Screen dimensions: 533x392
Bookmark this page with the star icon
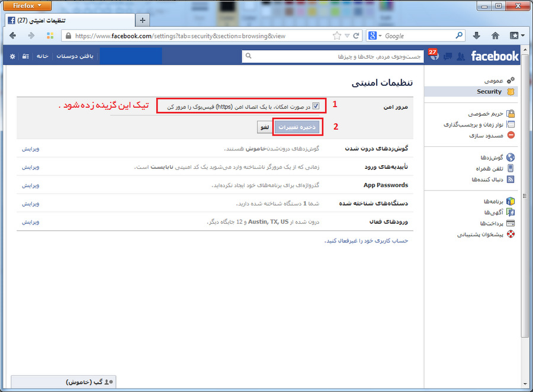(x=336, y=36)
